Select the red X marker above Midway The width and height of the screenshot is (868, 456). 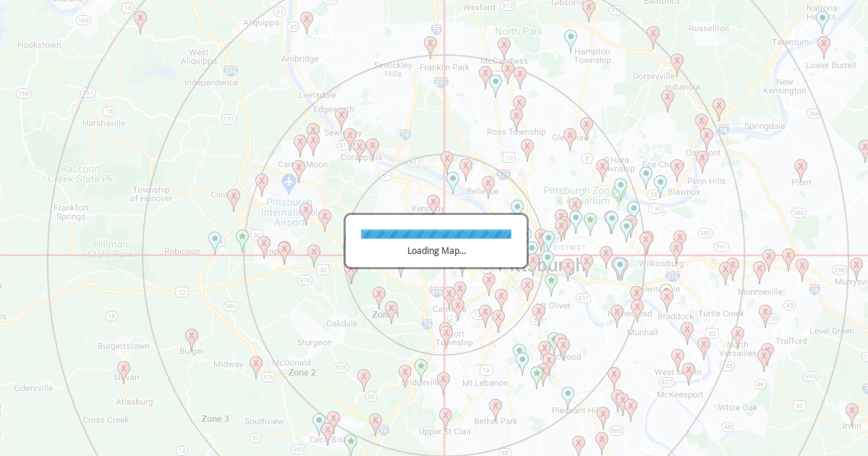click(256, 365)
